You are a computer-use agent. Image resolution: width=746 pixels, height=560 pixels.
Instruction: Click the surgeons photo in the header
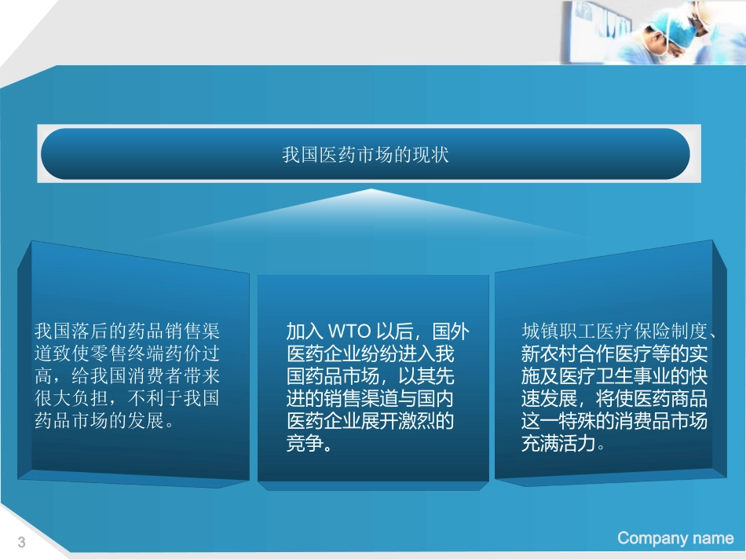pyautogui.click(x=653, y=32)
